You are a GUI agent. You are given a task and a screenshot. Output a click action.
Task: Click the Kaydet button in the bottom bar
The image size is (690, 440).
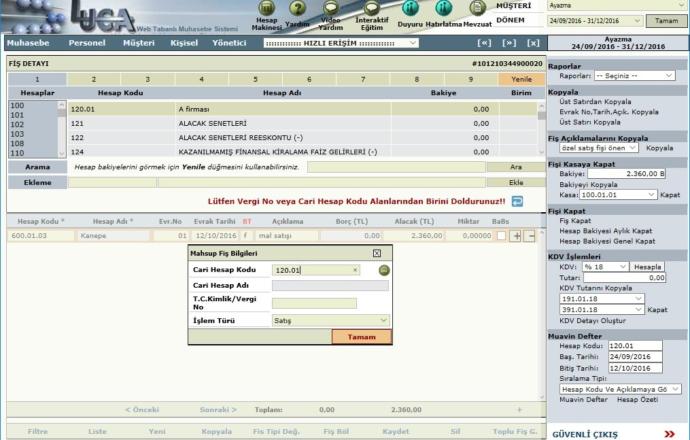(396, 432)
